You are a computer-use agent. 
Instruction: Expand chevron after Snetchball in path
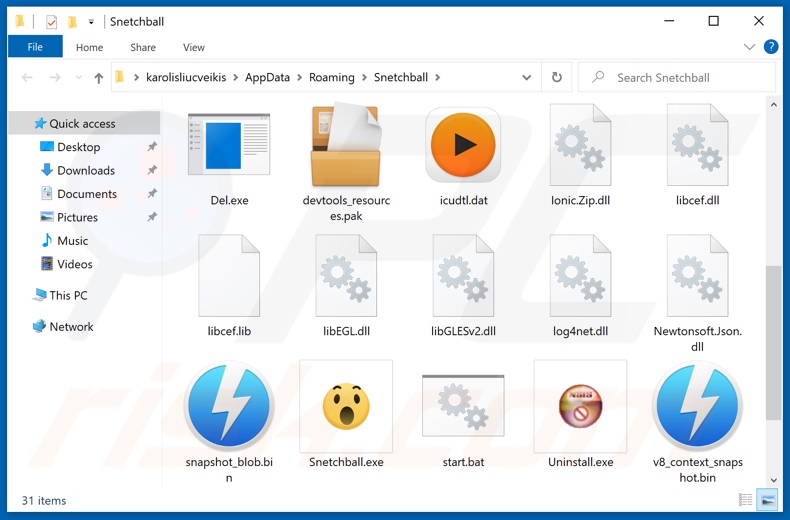pyautogui.click(x=437, y=78)
